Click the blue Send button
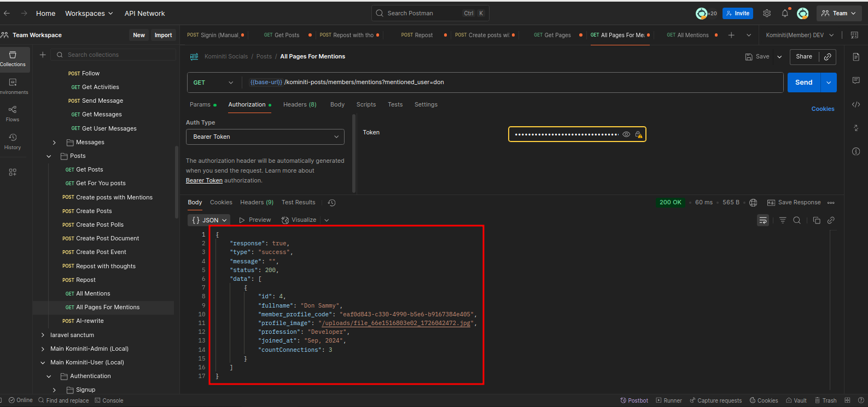The width and height of the screenshot is (868, 407). point(803,82)
